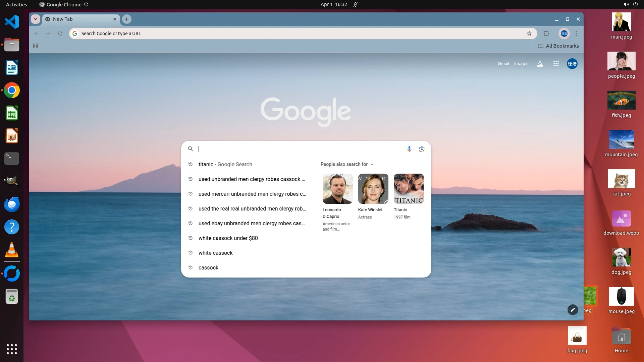Bookmark this tab with star icon
The image size is (644, 362).
[x=529, y=34]
